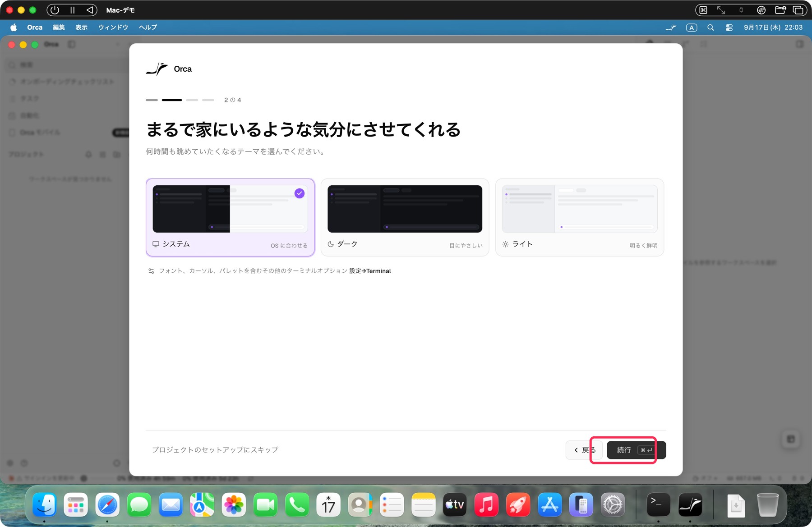Open the 表示 menu
The height and width of the screenshot is (527, 812).
point(81,27)
